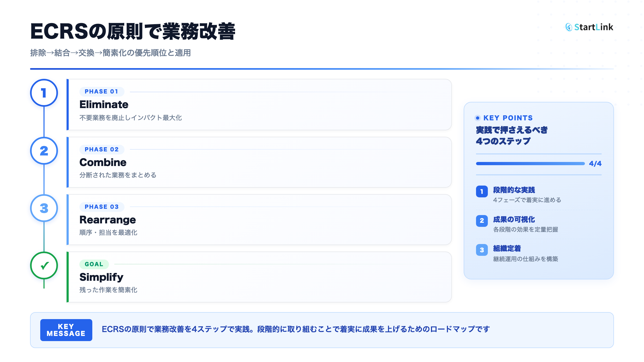Select the PHASE 01 label pill

pos(101,92)
